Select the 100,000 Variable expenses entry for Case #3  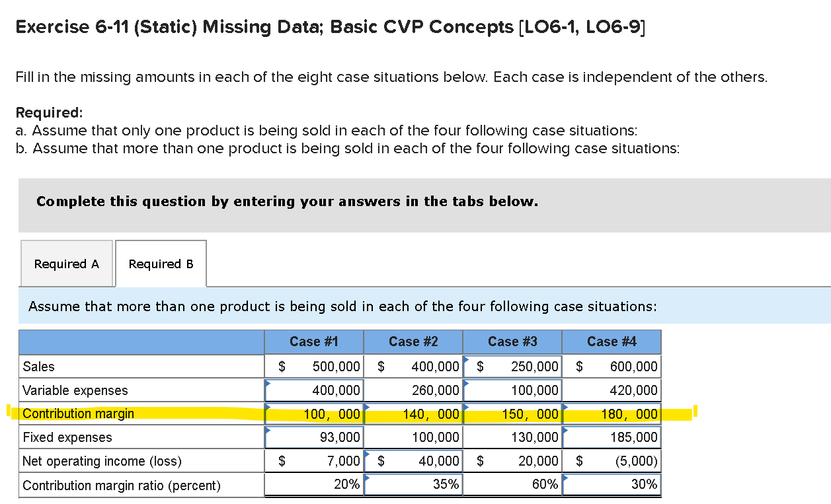532,390
